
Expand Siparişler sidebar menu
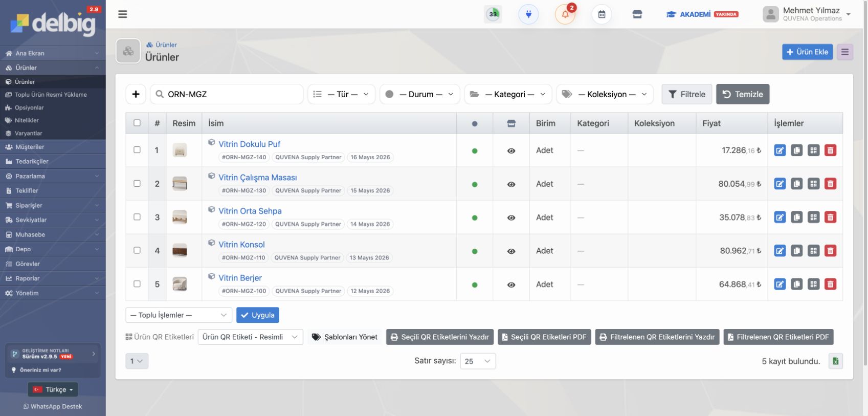click(x=53, y=205)
